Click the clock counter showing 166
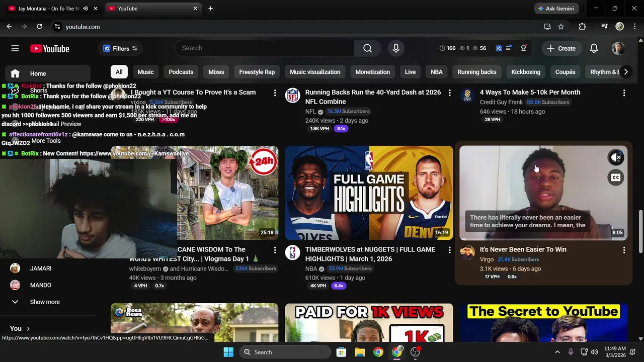Image resolution: width=644 pixels, height=362 pixels. (447, 48)
